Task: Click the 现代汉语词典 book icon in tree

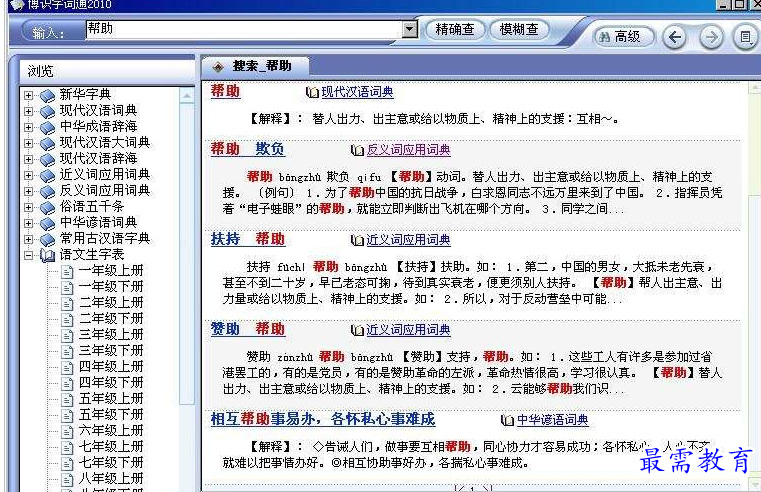Action: (x=47, y=112)
